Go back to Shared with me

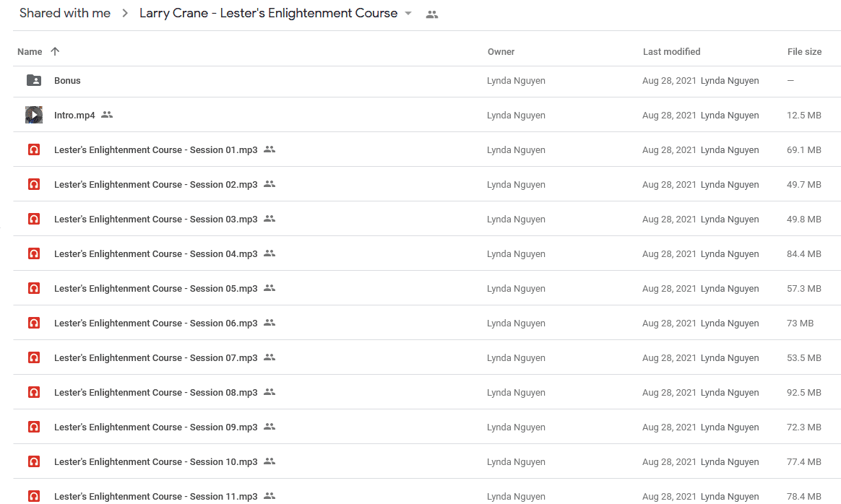point(65,13)
